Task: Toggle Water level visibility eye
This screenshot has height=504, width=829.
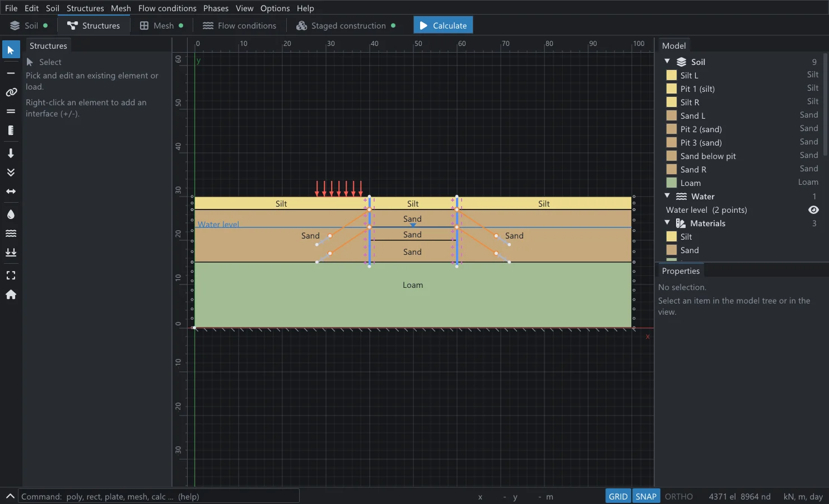Action: pos(813,210)
